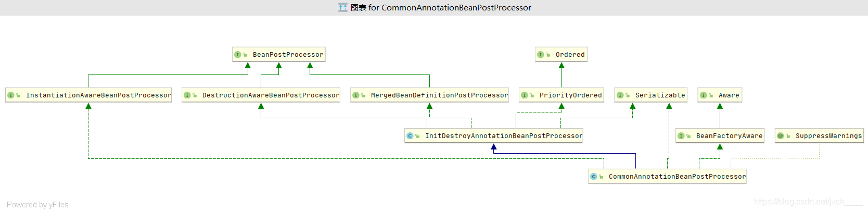Click the annotation icon beside SuppressWarnings
This screenshot has height=211, width=868.
click(x=781, y=136)
